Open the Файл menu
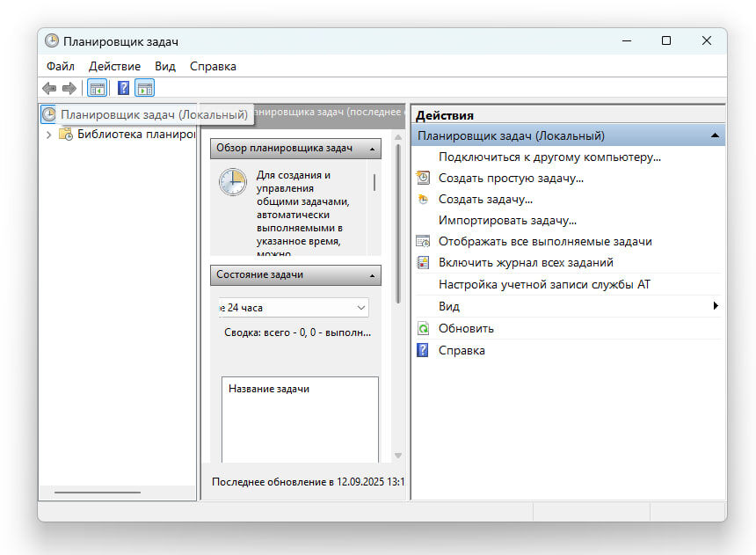756x555 pixels. 61,66
